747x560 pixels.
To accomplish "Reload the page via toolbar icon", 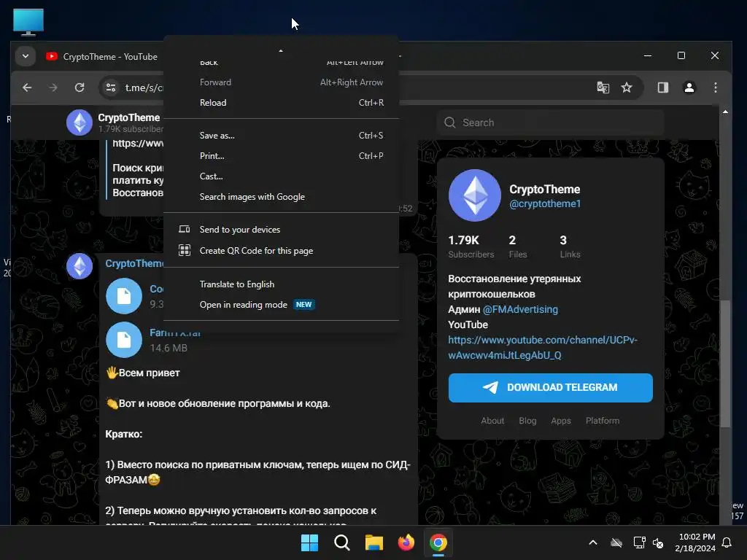I will tap(80, 87).
